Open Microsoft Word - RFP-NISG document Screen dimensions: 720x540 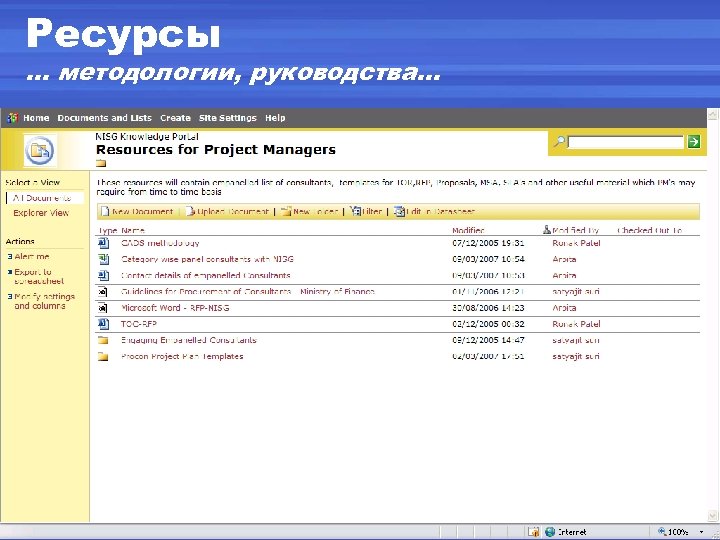point(175,308)
